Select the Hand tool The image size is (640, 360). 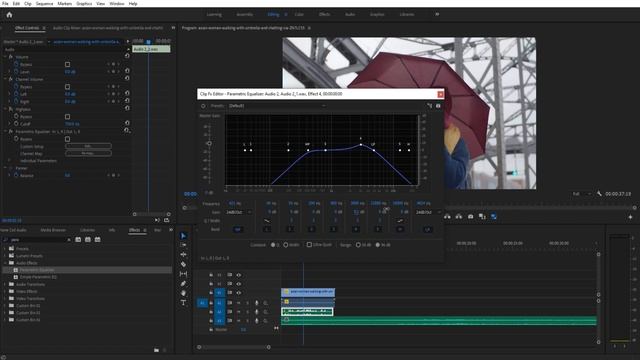(183, 293)
